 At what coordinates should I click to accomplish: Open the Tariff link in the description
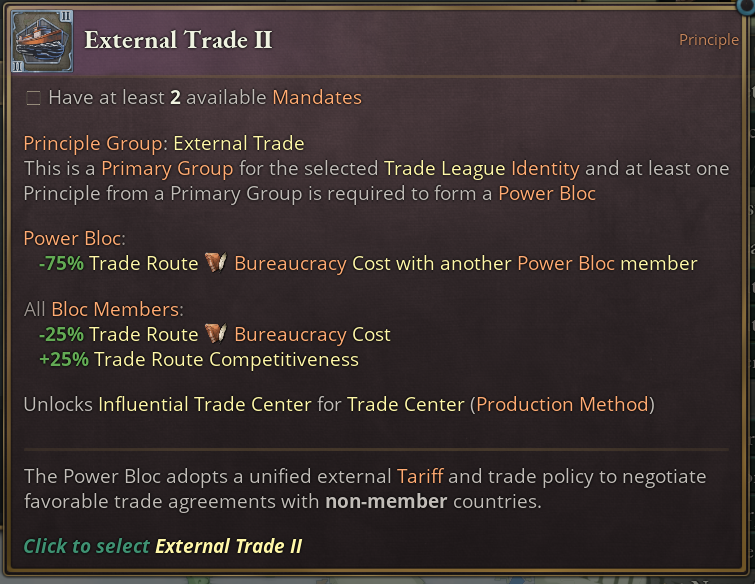420,476
